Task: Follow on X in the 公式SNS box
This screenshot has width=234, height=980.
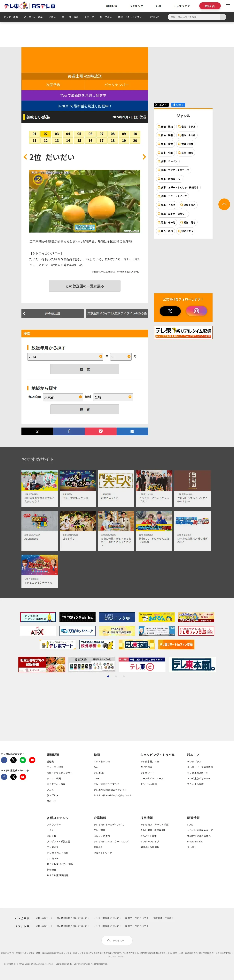Action: [170, 311]
